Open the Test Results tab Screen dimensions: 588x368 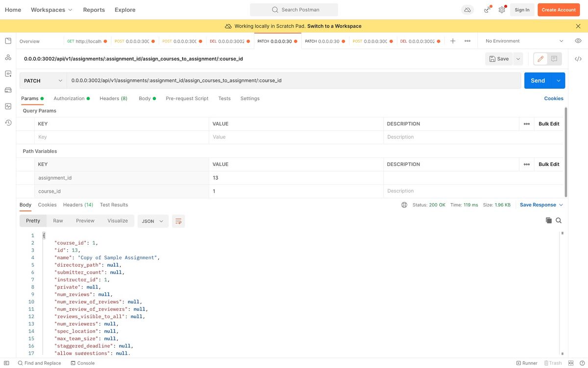pyautogui.click(x=114, y=205)
